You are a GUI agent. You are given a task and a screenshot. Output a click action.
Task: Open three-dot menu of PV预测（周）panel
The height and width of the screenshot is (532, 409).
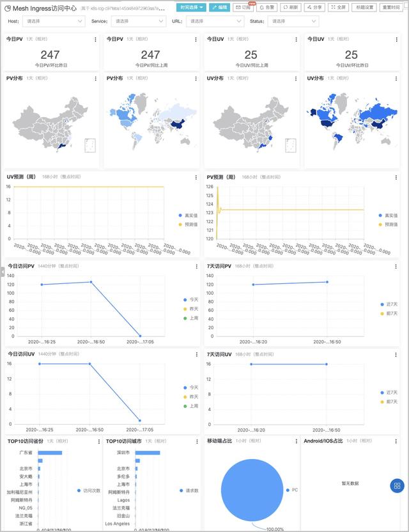(396, 178)
